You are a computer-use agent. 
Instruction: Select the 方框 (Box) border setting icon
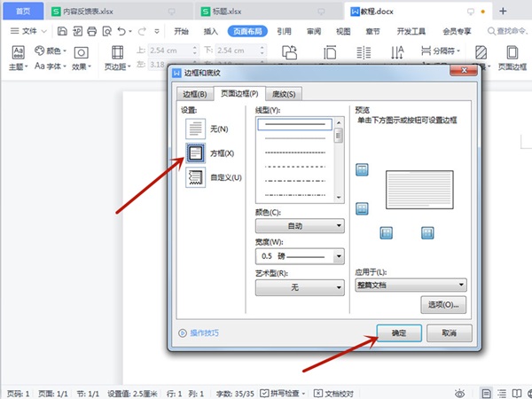pos(196,152)
